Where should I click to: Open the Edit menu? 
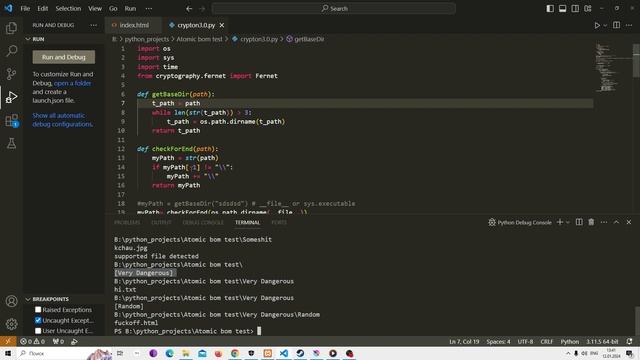pos(42,8)
